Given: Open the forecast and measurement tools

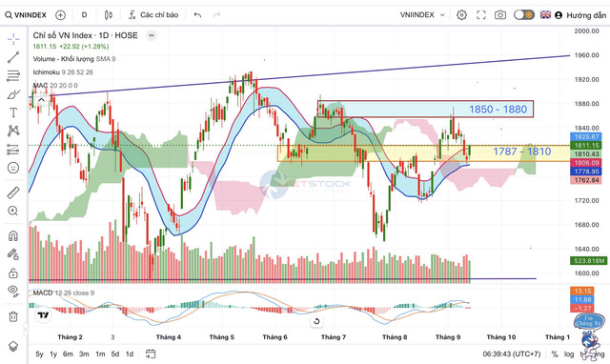Looking at the screenshot, I should point(13,150).
